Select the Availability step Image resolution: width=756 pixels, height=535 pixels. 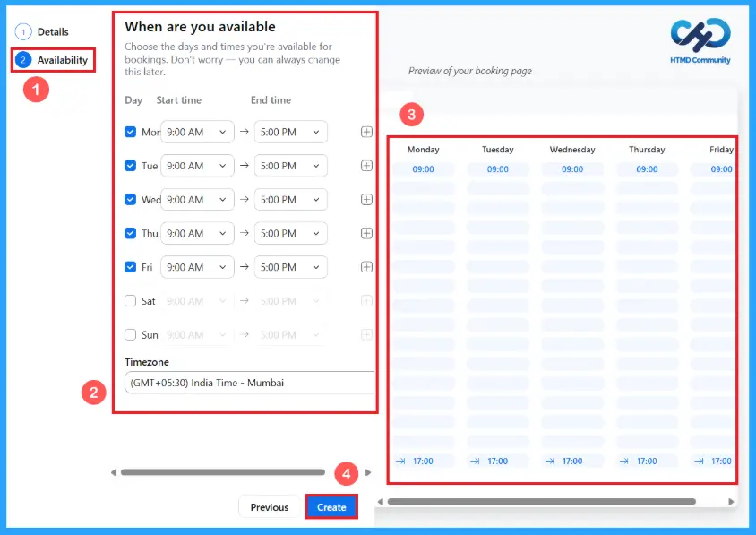click(52, 60)
